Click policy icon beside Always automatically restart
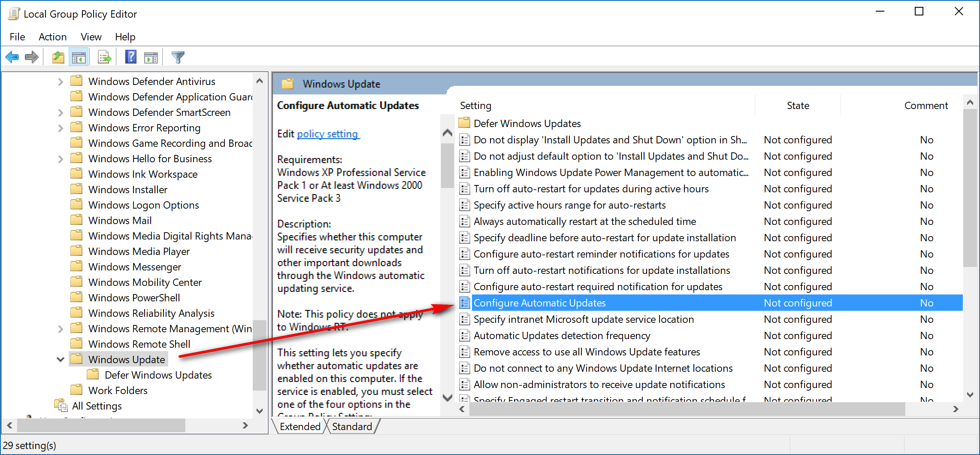The image size is (980, 455). coord(464,221)
